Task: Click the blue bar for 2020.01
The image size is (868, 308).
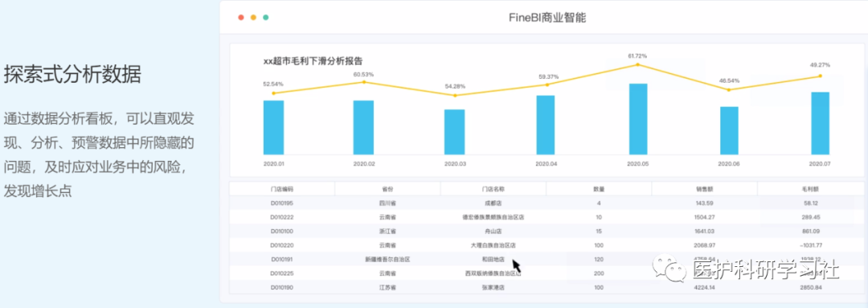Action: click(x=273, y=127)
